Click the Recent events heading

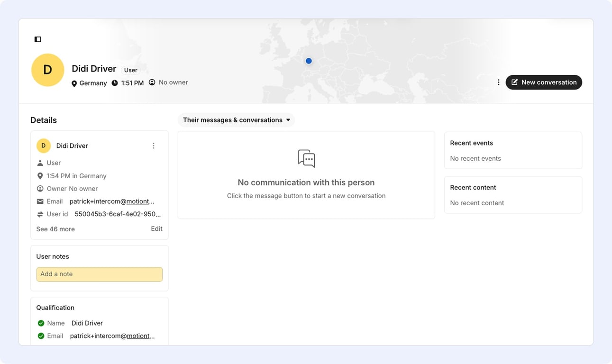click(x=472, y=143)
